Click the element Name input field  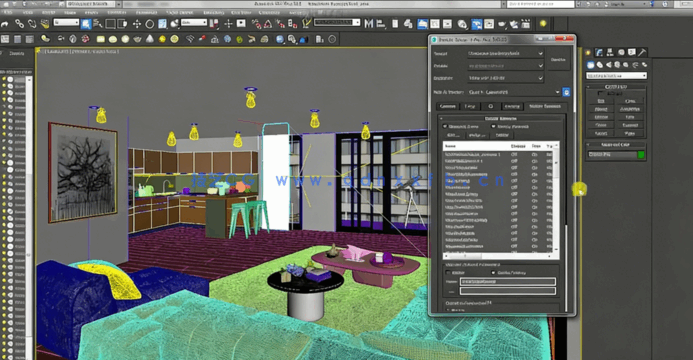coord(507,281)
